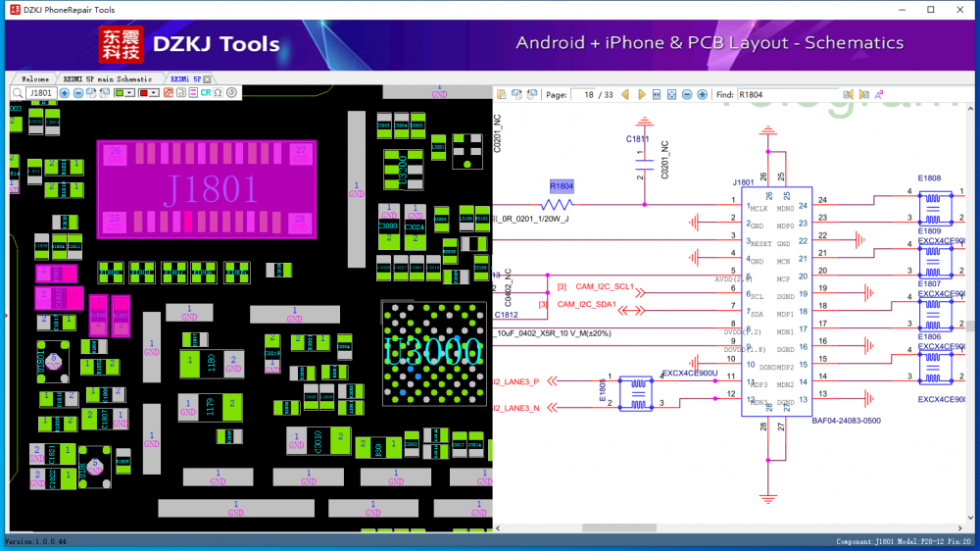Click the J1801 component search field
980x551 pixels.
pos(40,93)
